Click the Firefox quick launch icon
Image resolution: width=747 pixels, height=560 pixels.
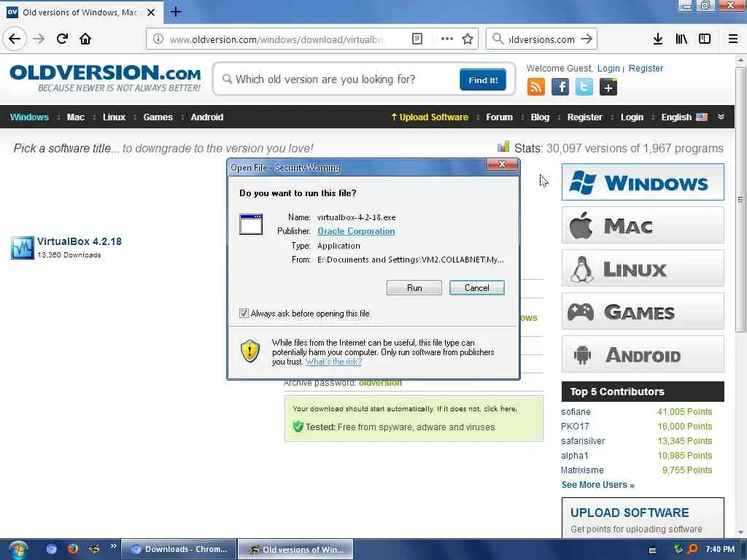click(72, 549)
